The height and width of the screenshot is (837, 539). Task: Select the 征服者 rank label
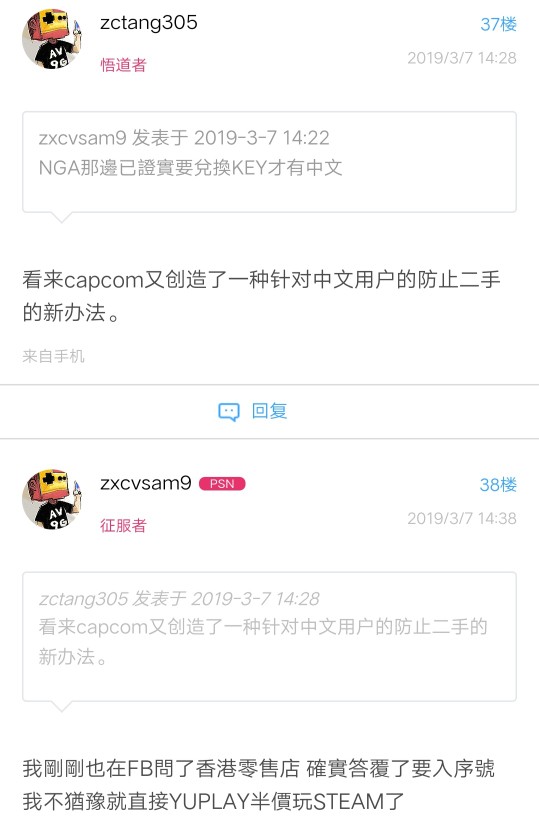[x=123, y=525]
